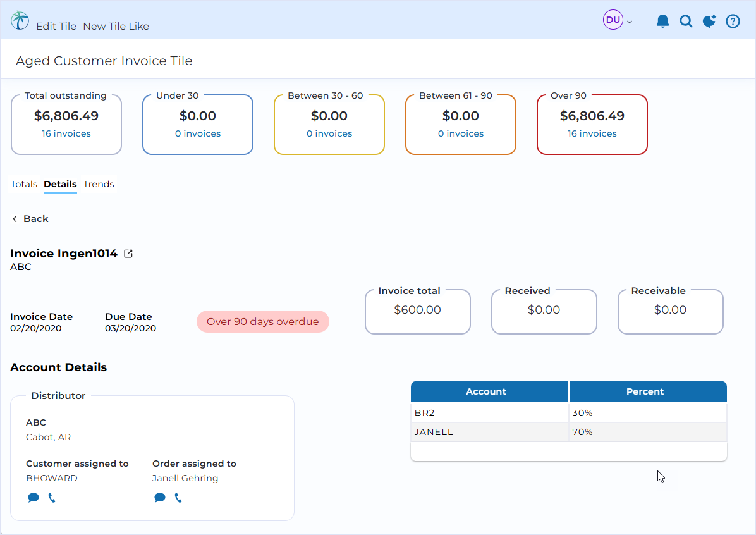This screenshot has width=756, height=535.
Task: Click the palm tree app logo
Action: click(x=20, y=20)
